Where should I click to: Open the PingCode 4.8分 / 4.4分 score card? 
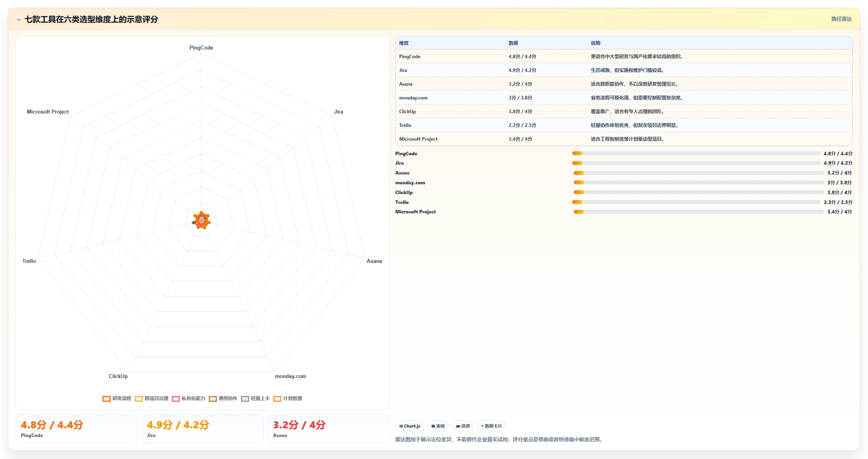(76, 429)
